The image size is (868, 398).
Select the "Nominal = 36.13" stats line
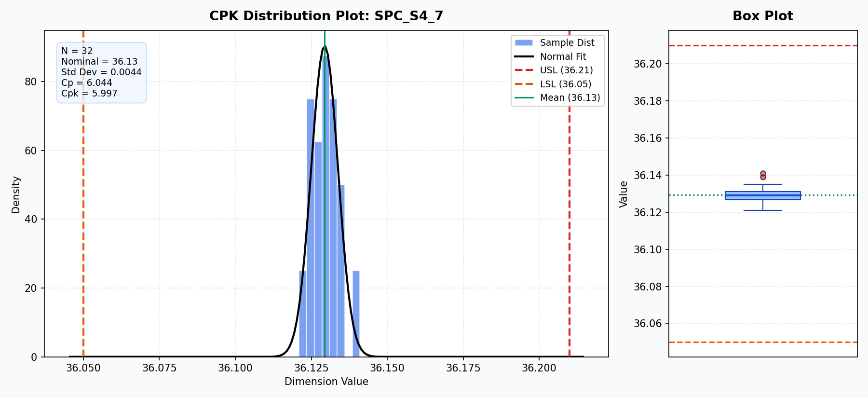click(x=99, y=62)
